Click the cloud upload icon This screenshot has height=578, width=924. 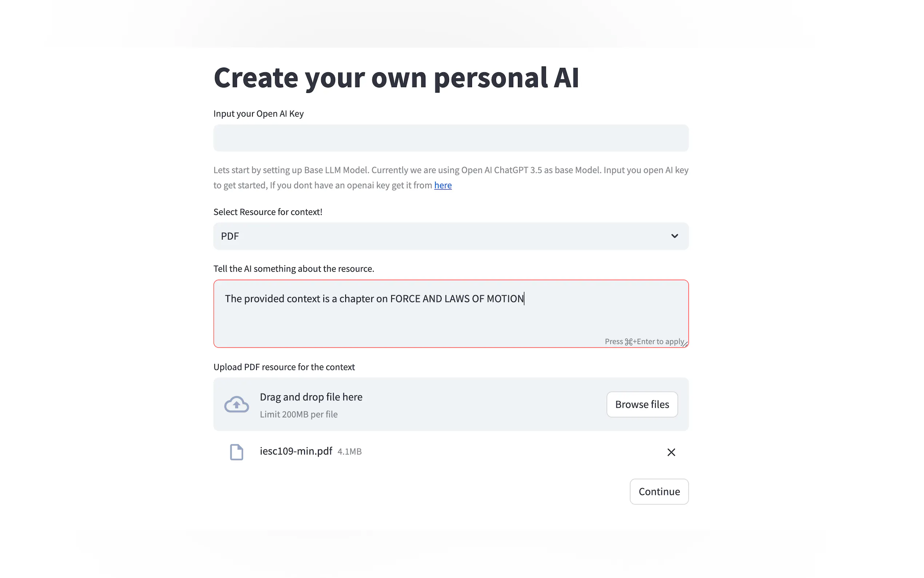pos(236,404)
